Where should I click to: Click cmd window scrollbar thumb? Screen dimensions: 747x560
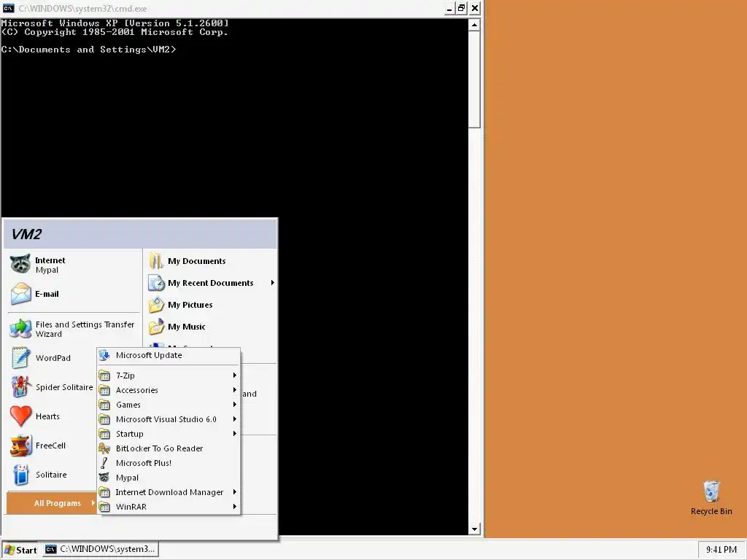(474, 79)
